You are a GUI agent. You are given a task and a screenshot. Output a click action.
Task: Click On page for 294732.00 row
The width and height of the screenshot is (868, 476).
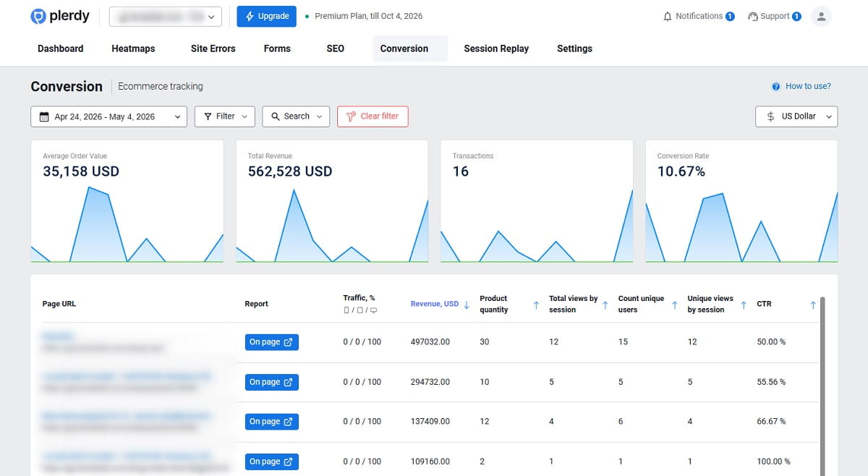click(272, 382)
